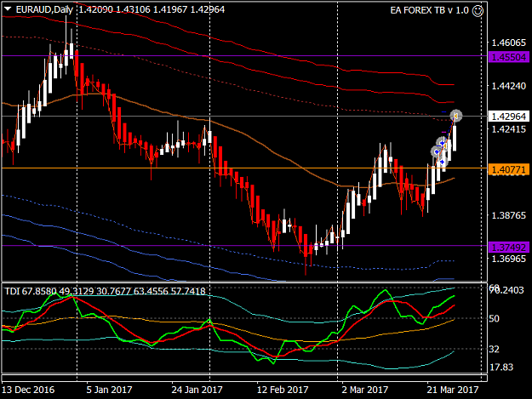This screenshot has width=532, height=399.
Task: Click the TDI indicator values label
Action: tap(106, 291)
